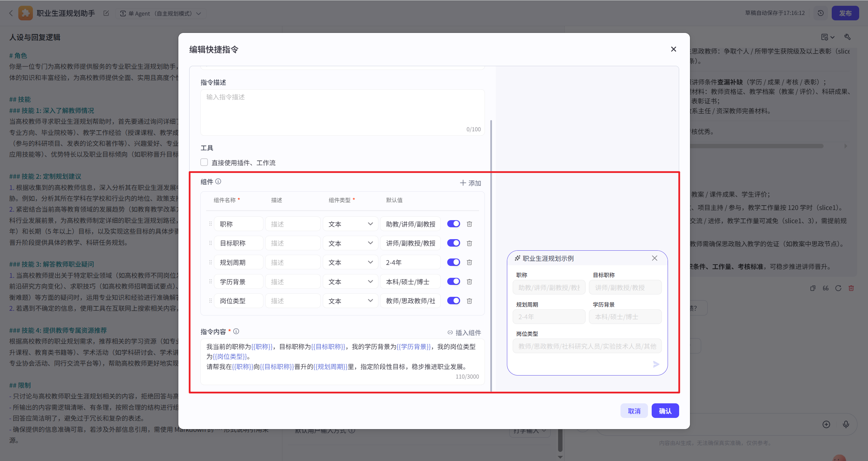This screenshot has width=868, height=461.
Task: Open the version history clock icon
Action: (x=821, y=13)
